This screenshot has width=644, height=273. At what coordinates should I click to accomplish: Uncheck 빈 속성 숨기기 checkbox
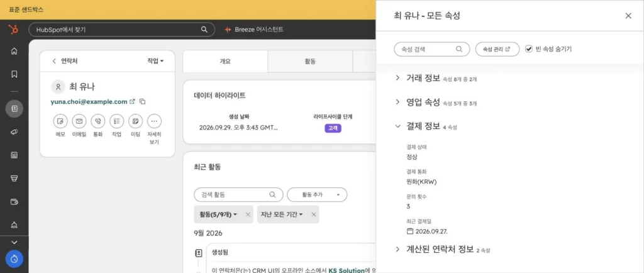[x=528, y=49]
